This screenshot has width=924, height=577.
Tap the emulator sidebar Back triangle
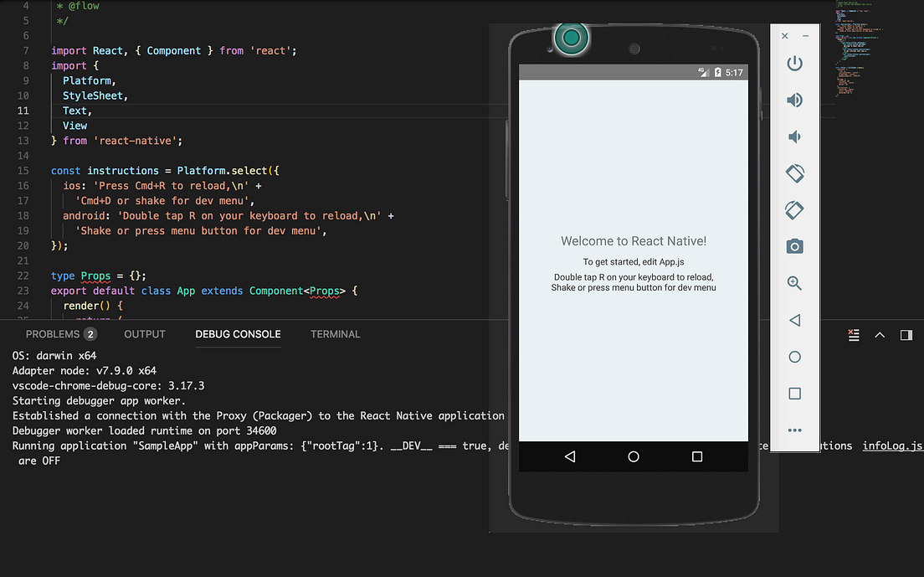click(x=794, y=320)
